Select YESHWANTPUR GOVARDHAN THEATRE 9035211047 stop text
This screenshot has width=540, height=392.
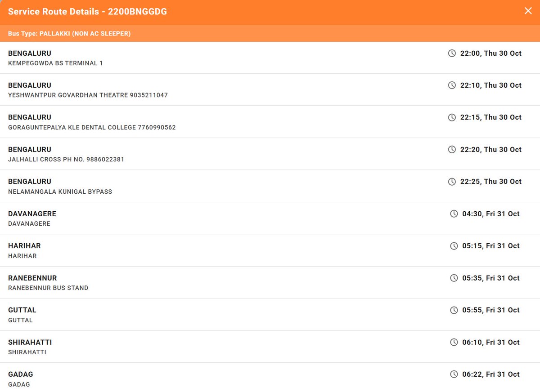(x=88, y=95)
